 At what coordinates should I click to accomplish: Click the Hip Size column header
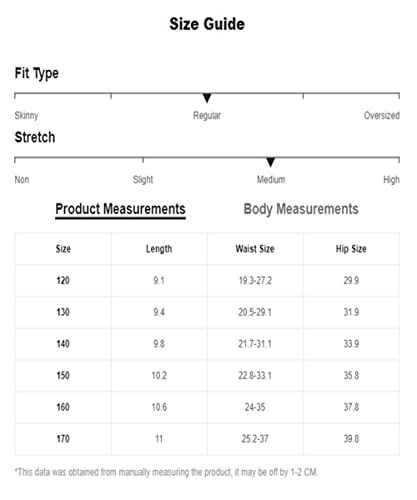pyautogui.click(x=351, y=249)
